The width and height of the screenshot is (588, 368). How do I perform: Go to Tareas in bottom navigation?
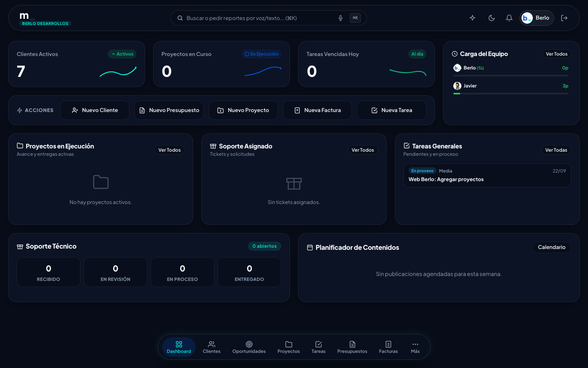pyautogui.click(x=318, y=347)
